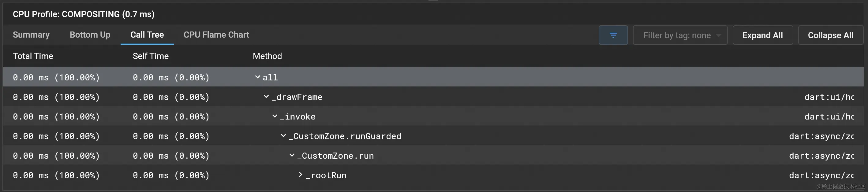Switch to the Summary tab
The width and height of the screenshot is (868, 192).
[x=31, y=35]
